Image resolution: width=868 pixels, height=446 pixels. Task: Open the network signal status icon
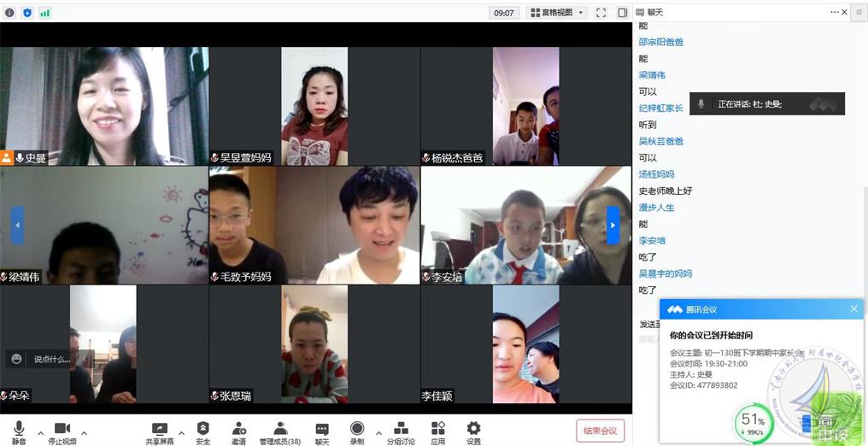[44, 12]
